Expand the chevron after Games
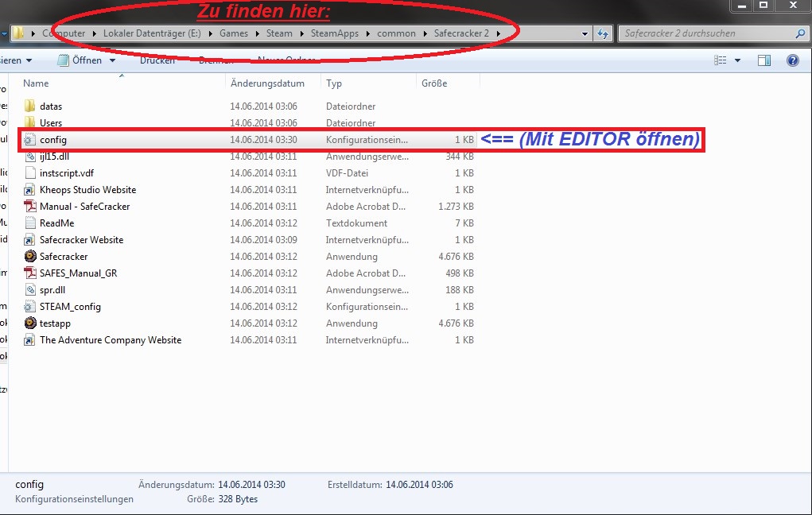812x515 pixels. pyautogui.click(x=257, y=33)
